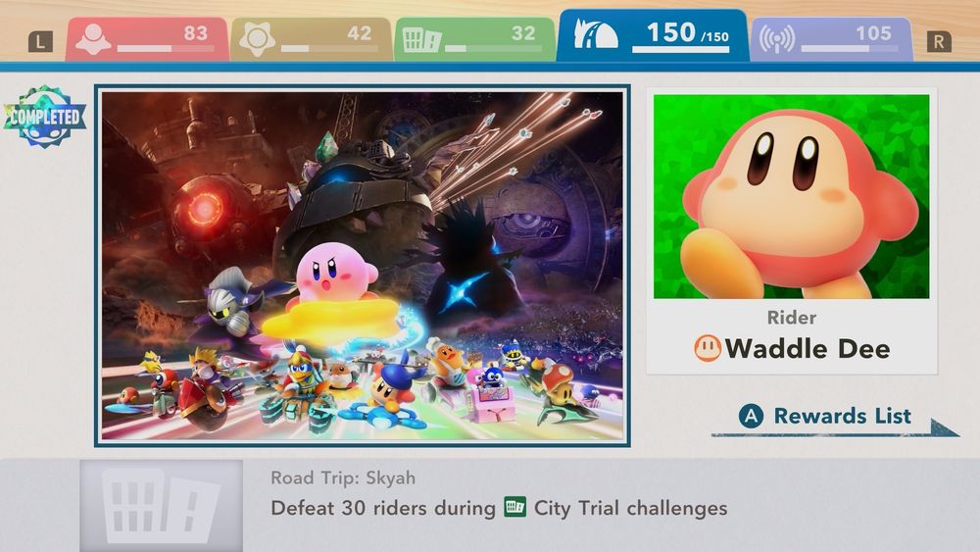Click the 150/150 progress bar
The width and height of the screenshot is (980, 552).
pos(681,49)
